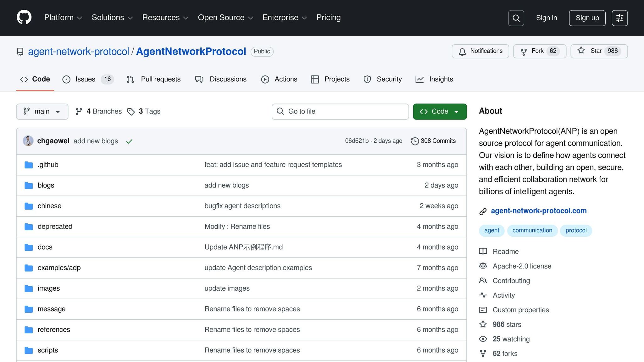Expand the Open Source menu

225,18
